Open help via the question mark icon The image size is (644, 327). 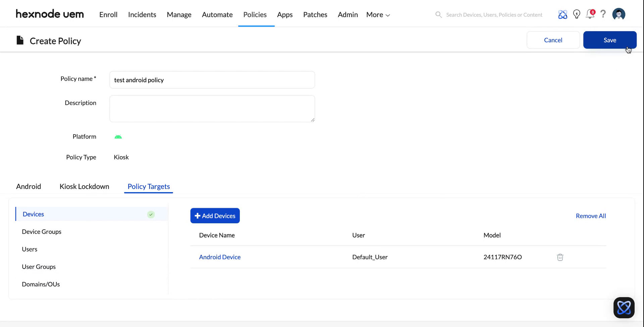click(x=603, y=14)
